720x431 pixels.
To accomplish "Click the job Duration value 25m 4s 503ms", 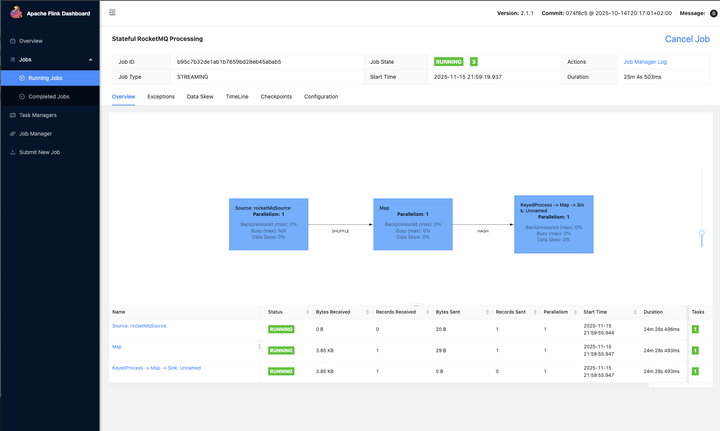I will pos(642,77).
